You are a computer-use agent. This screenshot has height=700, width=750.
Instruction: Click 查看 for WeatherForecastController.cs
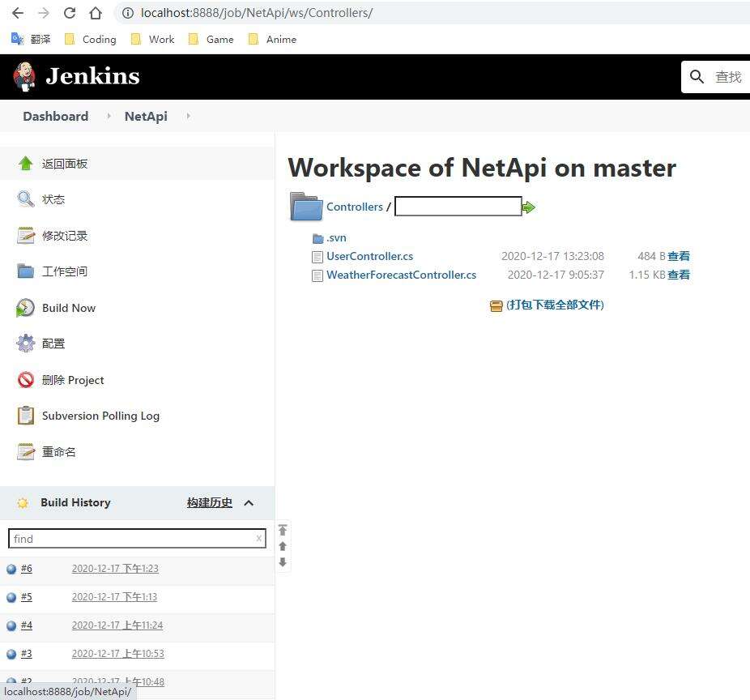[x=679, y=275]
